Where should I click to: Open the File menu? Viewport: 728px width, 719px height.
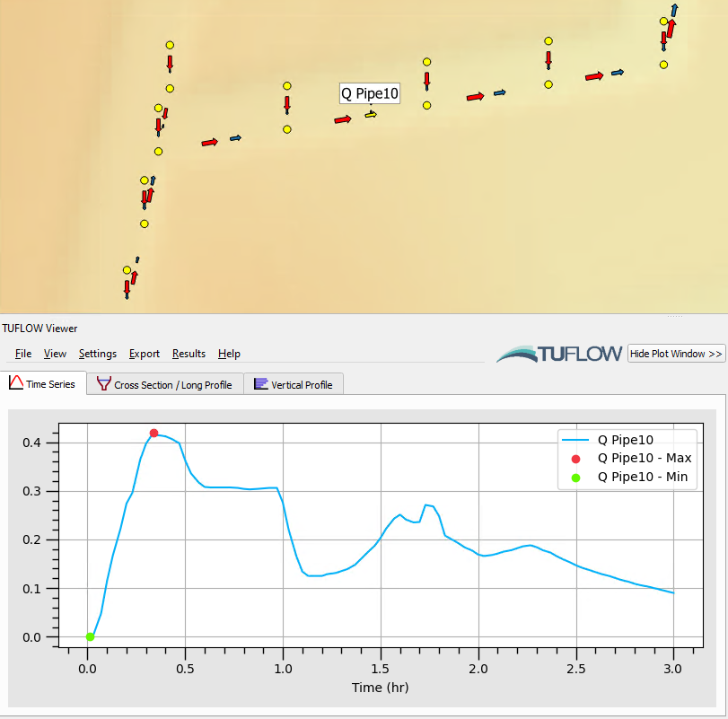(x=23, y=354)
